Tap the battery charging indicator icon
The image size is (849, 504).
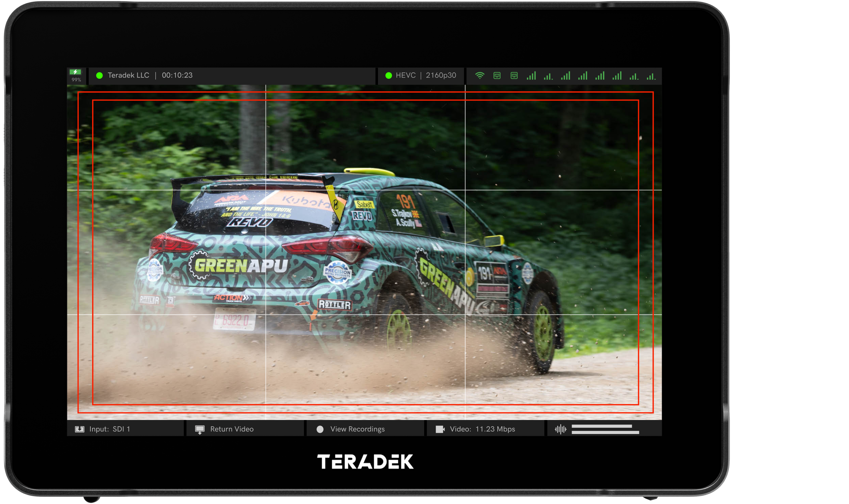click(x=75, y=72)
